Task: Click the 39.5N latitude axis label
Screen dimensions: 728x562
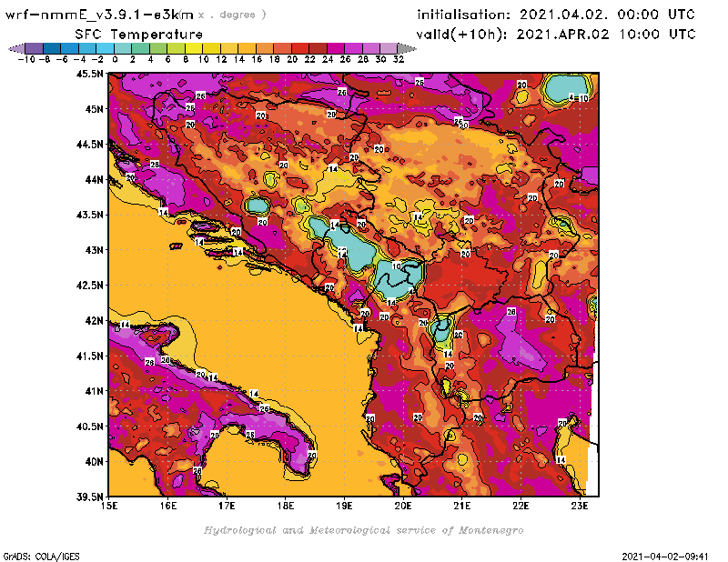Action: tap(89, 497)
